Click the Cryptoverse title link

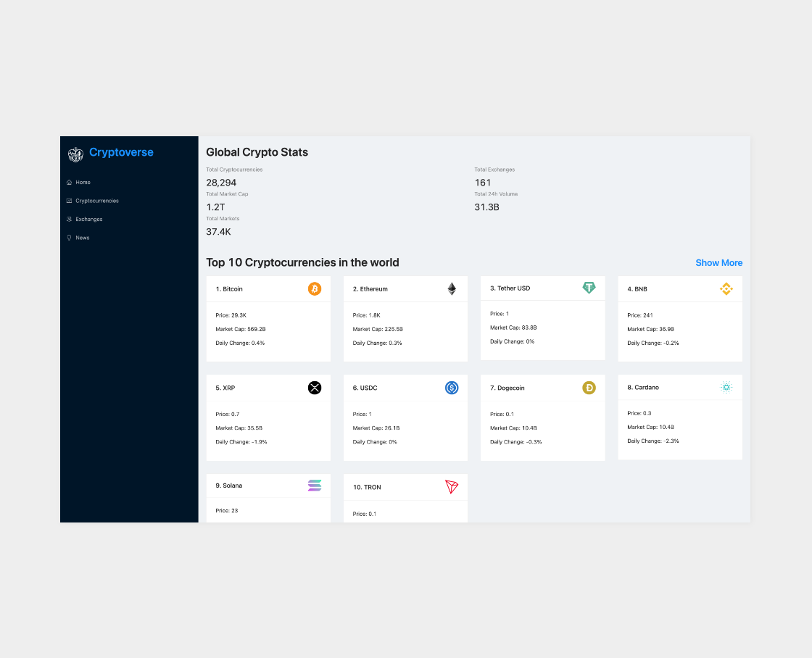pyautogui.click(x=121, y=152)
